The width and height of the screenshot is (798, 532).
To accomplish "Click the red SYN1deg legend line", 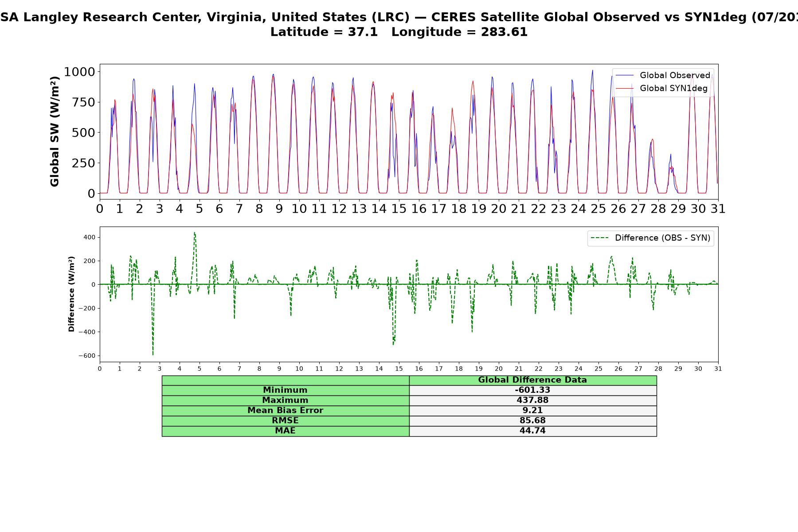I will [x=625, y=88].
